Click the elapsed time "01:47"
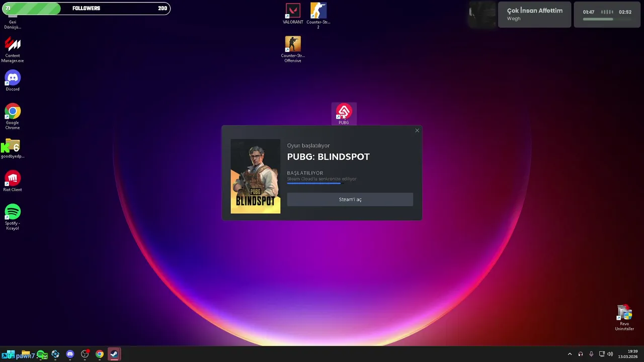Image resolution: width=644 pixels, height=362 pixels. (589, 12)
